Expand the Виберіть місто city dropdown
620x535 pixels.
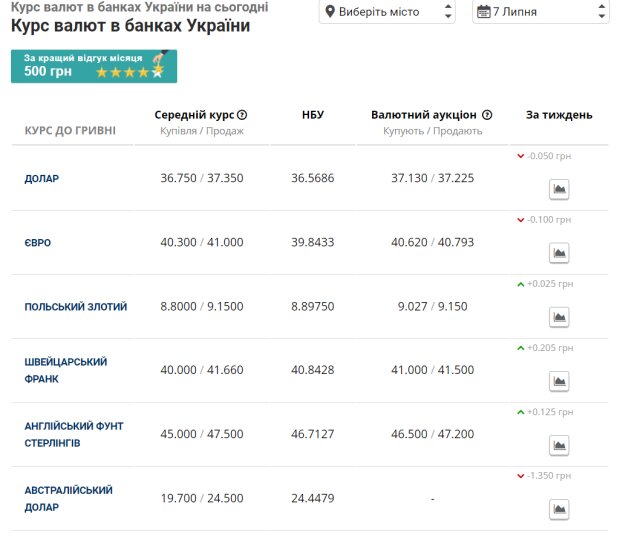tap(387, 12)
